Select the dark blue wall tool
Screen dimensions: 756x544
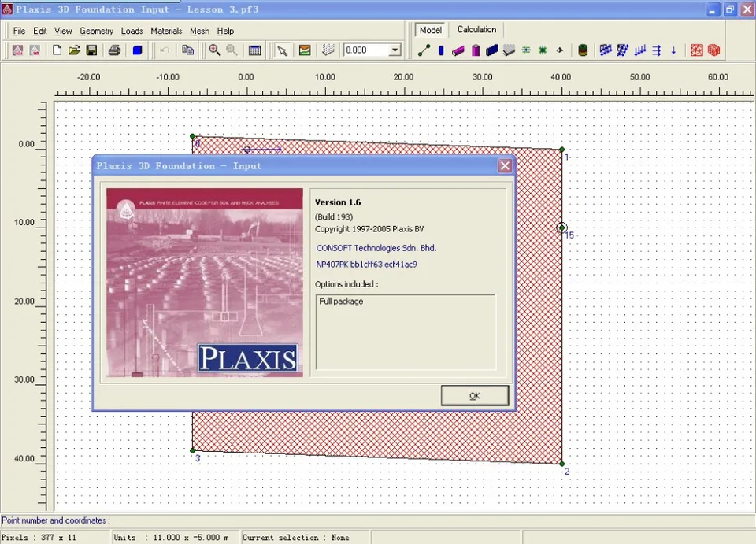point(491,50)
